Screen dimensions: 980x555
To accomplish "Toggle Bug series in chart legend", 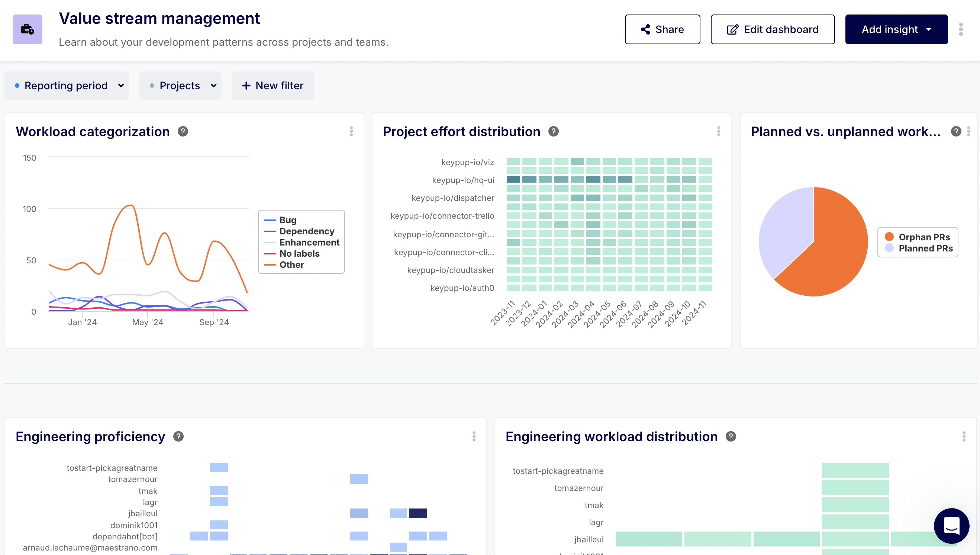I will (x=287, y=220).
